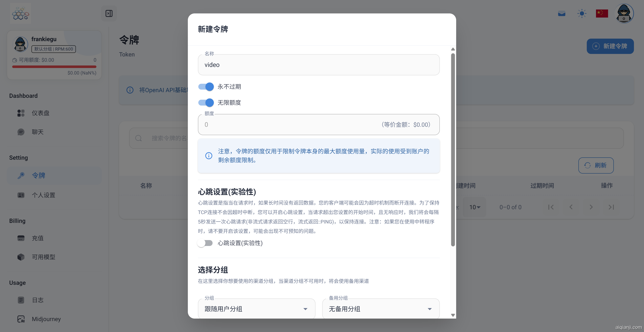Open the Midjourney usage section
Screen dimensions: 644x332
coord(46,319)
